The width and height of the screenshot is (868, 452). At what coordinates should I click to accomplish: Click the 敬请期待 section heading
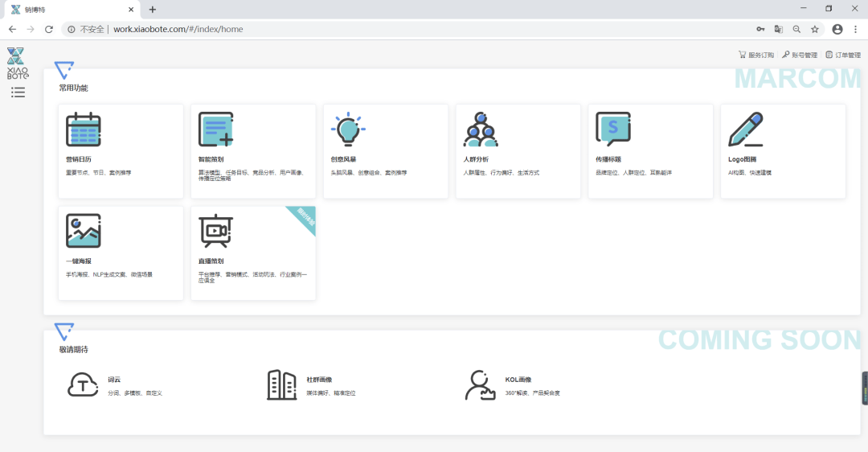pyautogui.click(x=74, y=350)
